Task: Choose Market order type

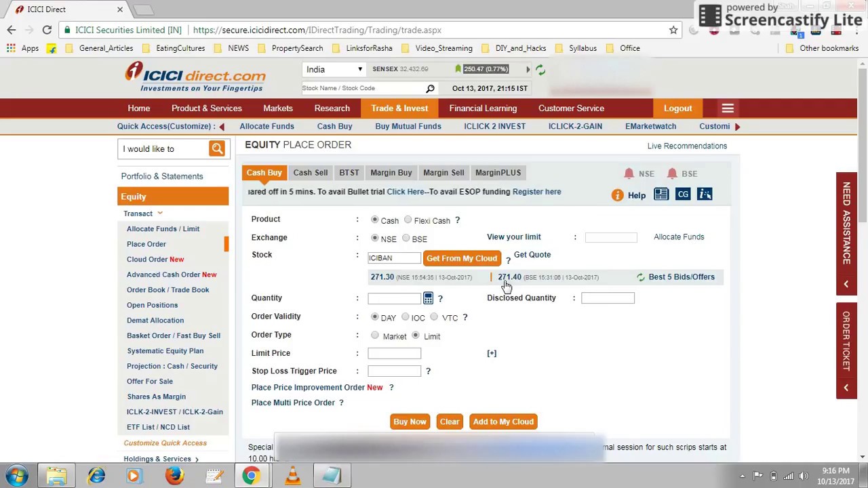Action: pos(375,335)
